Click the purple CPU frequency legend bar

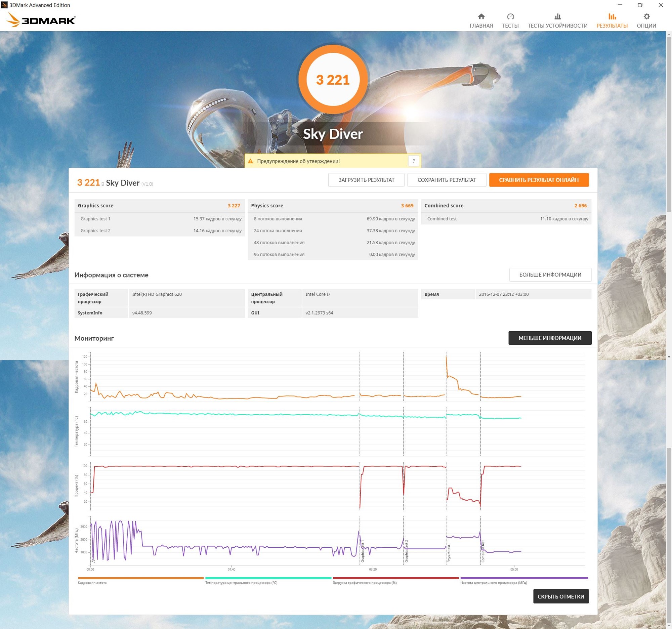[x=524, y=578]
